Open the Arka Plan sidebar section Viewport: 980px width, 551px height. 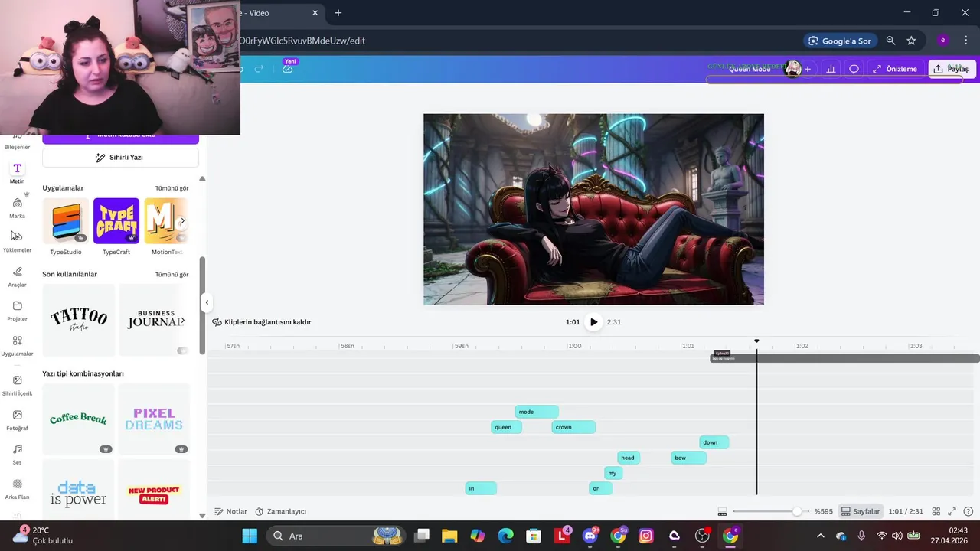point(17,488)
